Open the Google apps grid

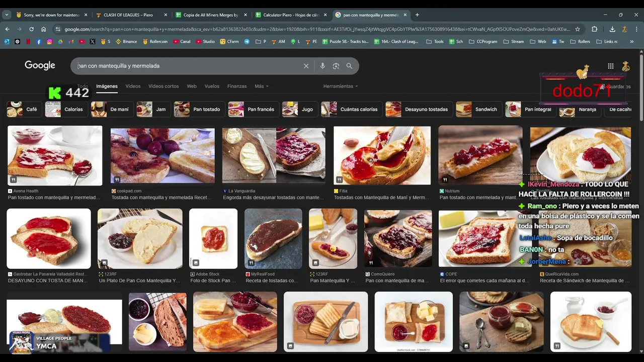click(x=610, y=66)
